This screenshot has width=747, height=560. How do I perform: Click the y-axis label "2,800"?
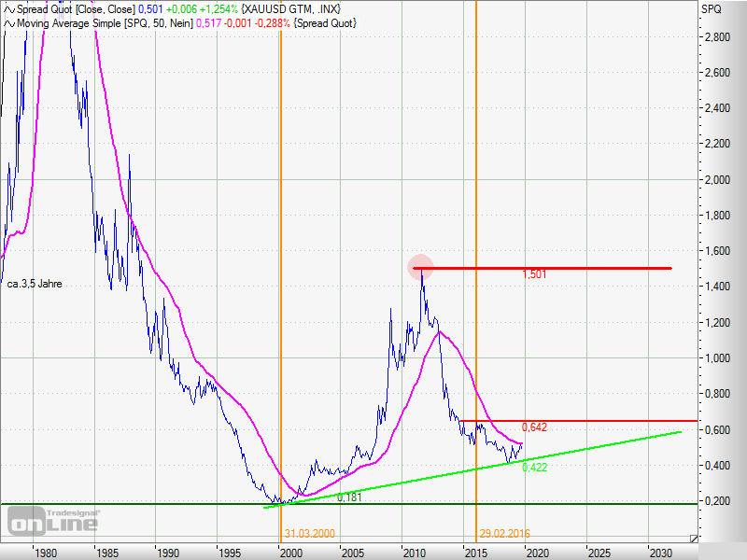[x=717, y=37]
